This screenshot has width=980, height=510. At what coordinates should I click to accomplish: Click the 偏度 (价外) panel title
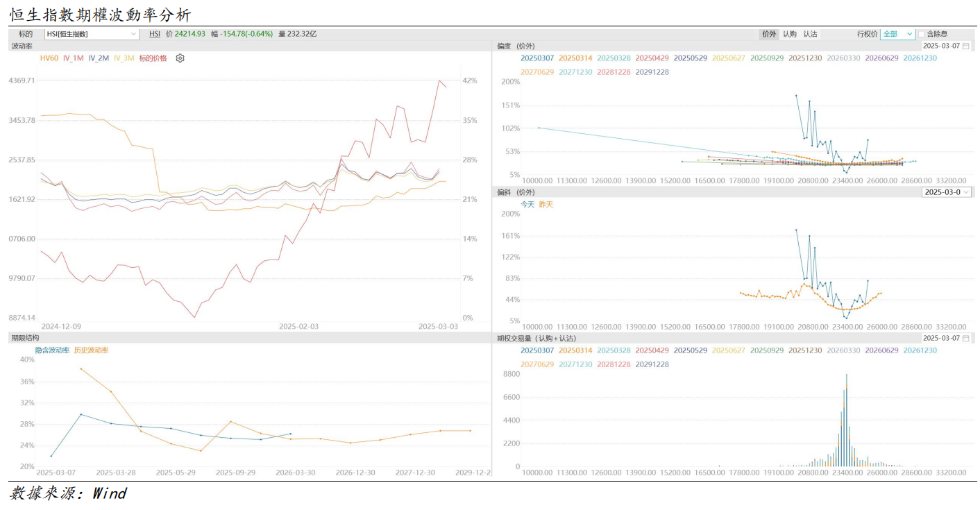pos(516,46)
